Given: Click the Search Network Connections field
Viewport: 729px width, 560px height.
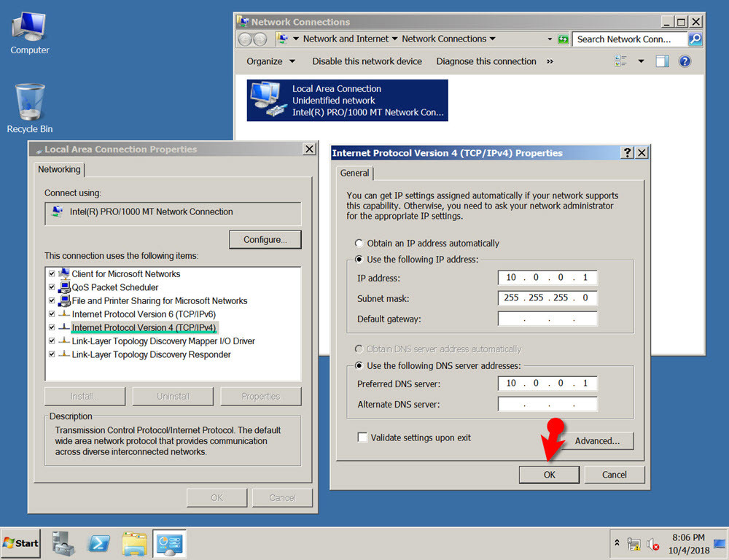Looking at the screenshot, I should tap(630, 39).
